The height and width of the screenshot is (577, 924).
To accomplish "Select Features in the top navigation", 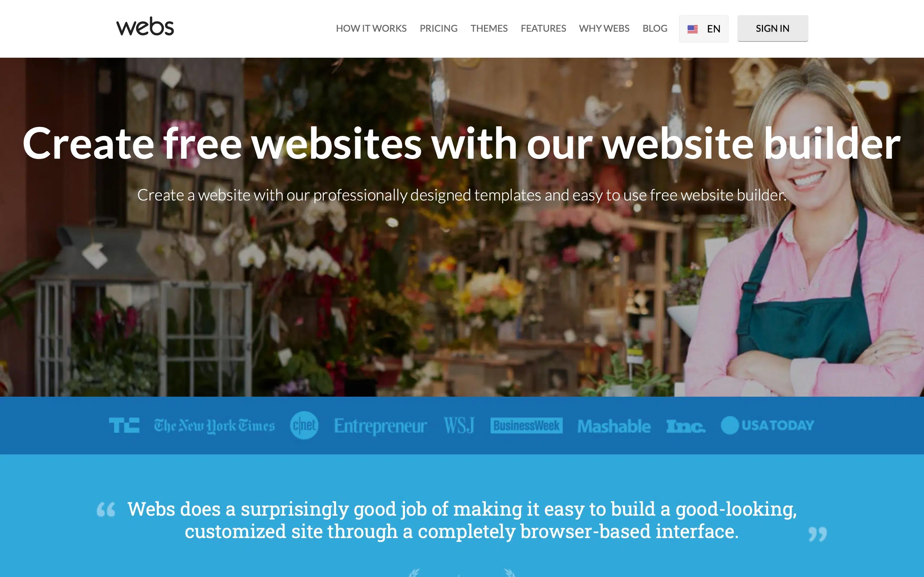I will click(x=543, y=28).
